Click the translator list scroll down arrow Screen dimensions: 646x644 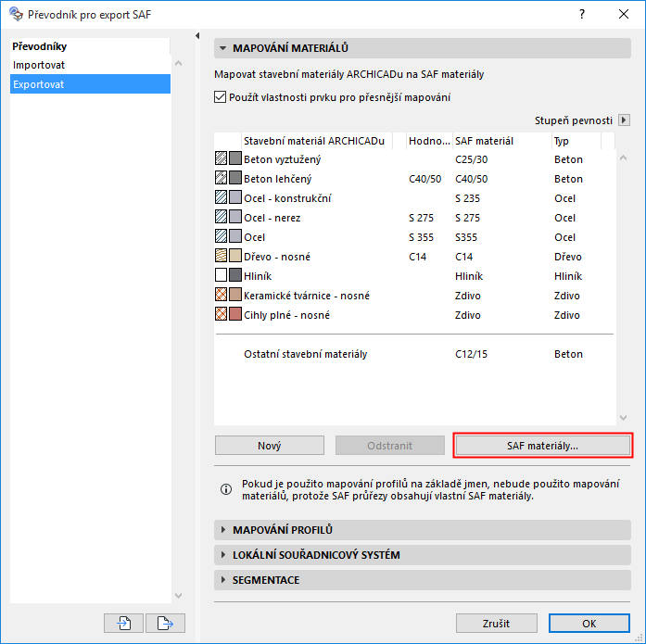pos(178,596)
